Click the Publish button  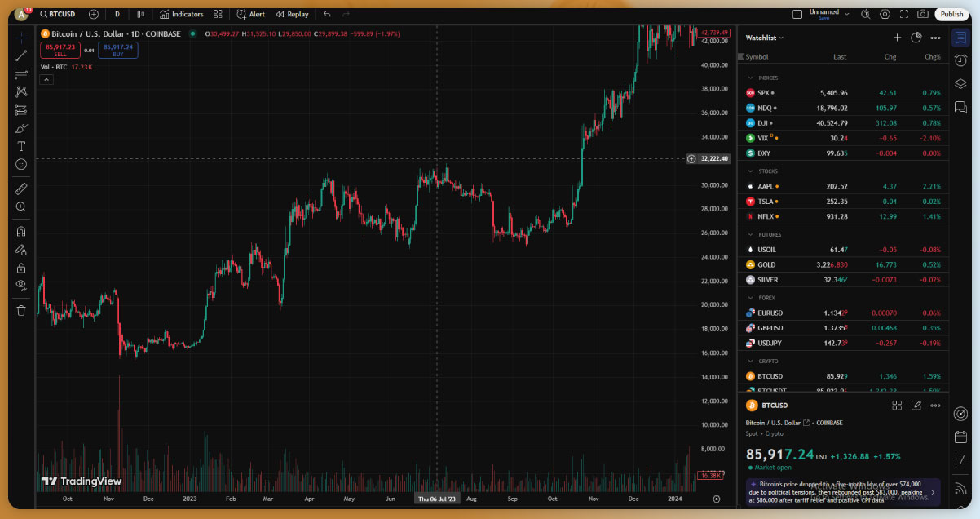951,14
